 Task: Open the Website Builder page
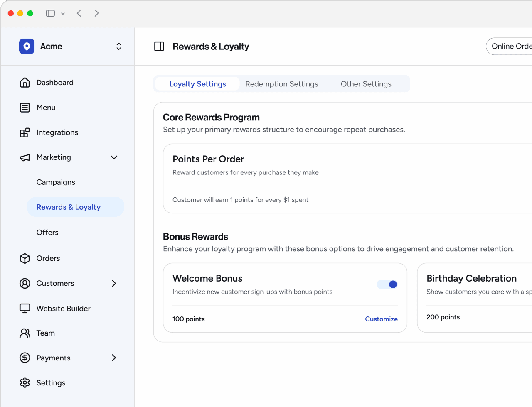63,309
